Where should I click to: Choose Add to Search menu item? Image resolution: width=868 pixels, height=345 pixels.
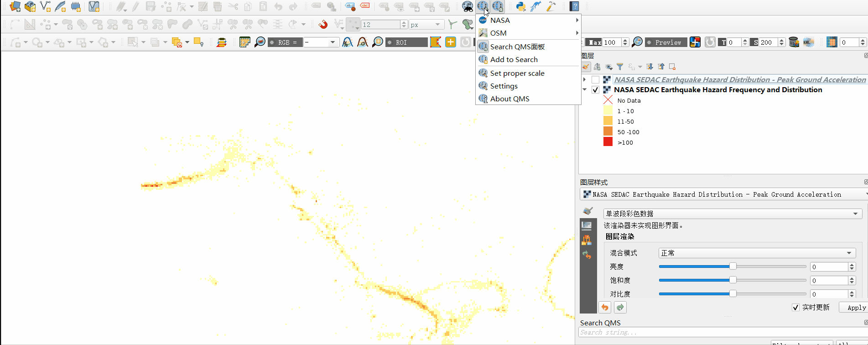click(x=528, y=59)
